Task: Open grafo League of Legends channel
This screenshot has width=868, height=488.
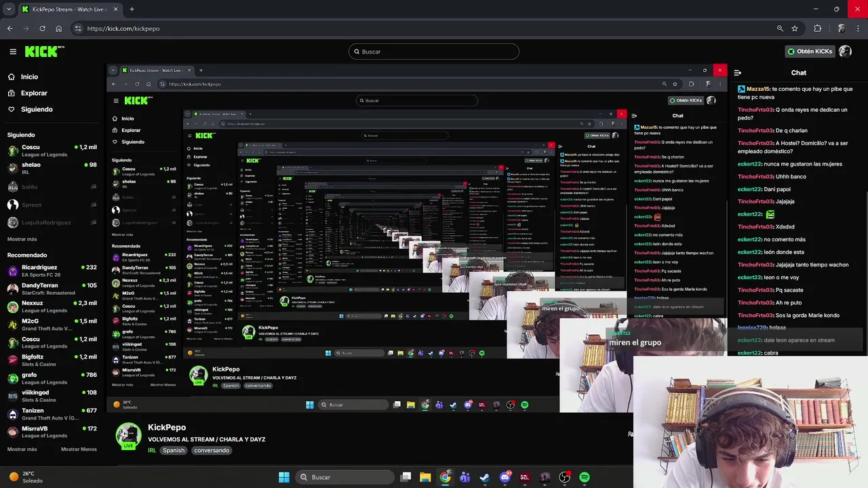Action: click(52, 378)
